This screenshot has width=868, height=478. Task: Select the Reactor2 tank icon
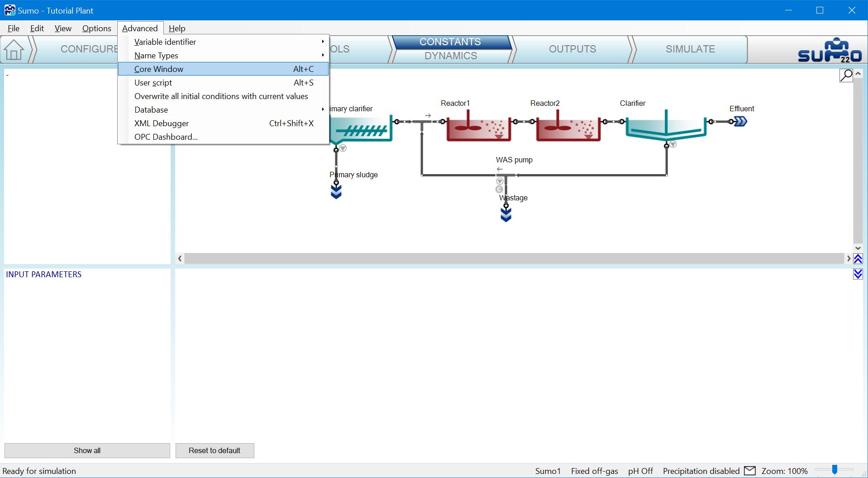[x=568, y=128]
